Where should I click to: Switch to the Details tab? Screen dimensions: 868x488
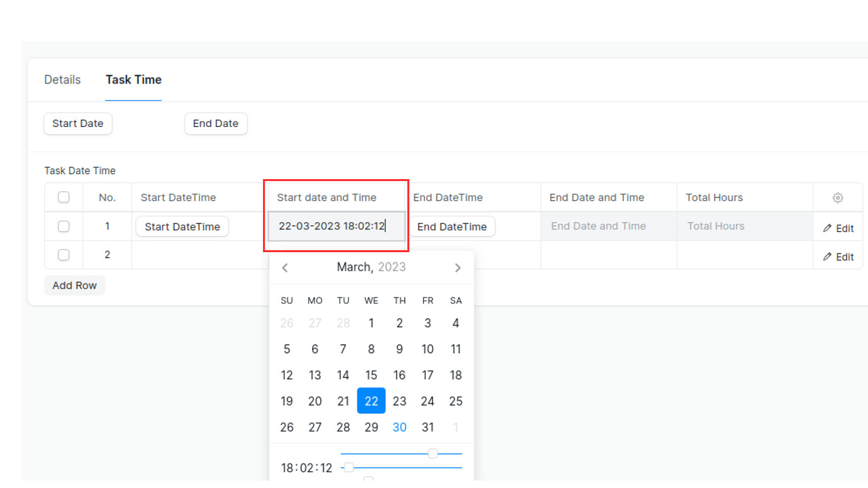(62, 80)
